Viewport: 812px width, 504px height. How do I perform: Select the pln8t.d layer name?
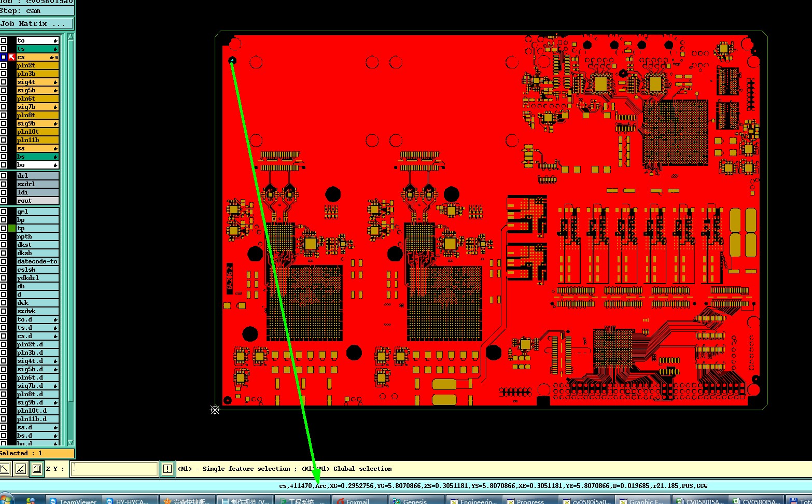[37, 394]
